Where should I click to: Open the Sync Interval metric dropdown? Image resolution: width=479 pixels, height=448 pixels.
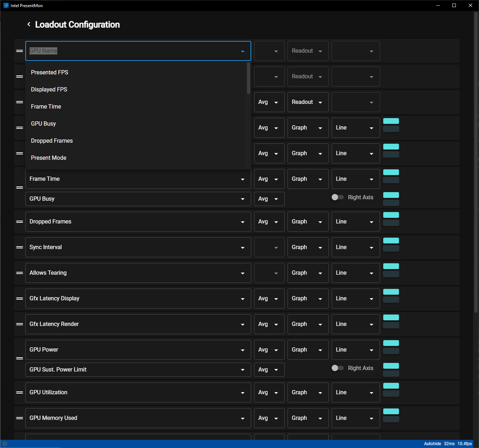click(x=138, y=247)
